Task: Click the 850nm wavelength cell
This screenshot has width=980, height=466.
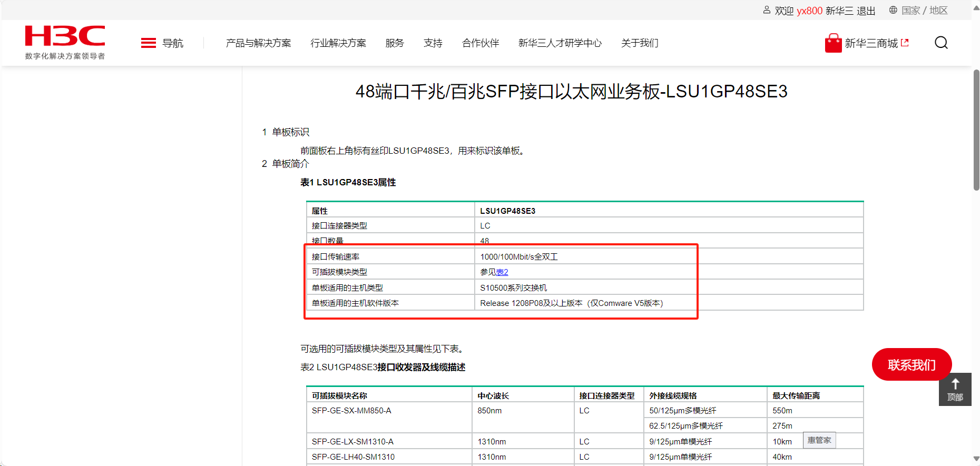Action: click(x=523, y=418)
